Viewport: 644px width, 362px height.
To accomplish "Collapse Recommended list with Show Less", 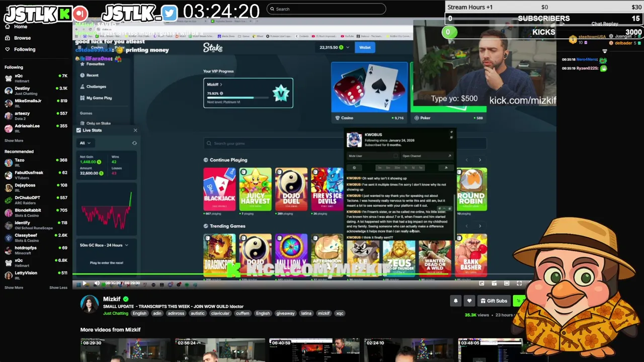I will (x=58, y=288).
